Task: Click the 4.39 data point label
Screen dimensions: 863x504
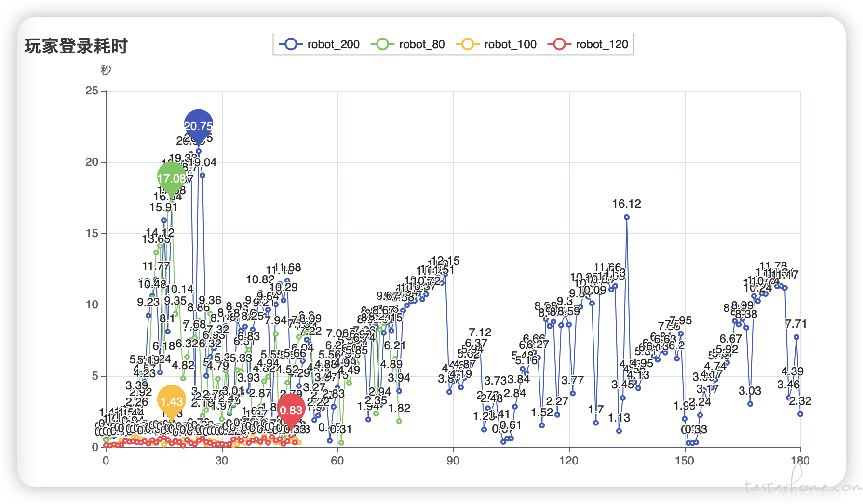Action: (x=792, y=371)
